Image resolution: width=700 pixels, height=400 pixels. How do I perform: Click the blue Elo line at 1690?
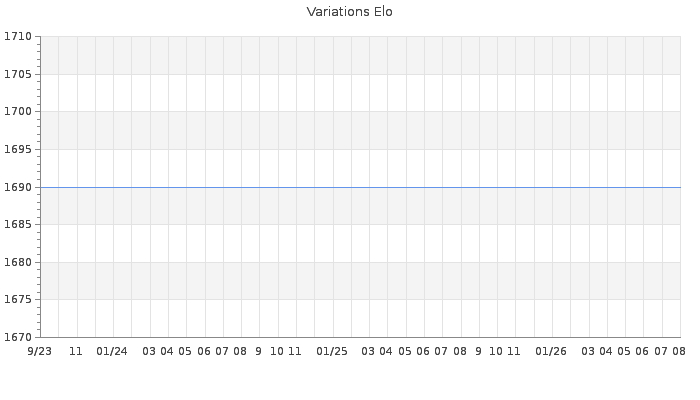361,188
